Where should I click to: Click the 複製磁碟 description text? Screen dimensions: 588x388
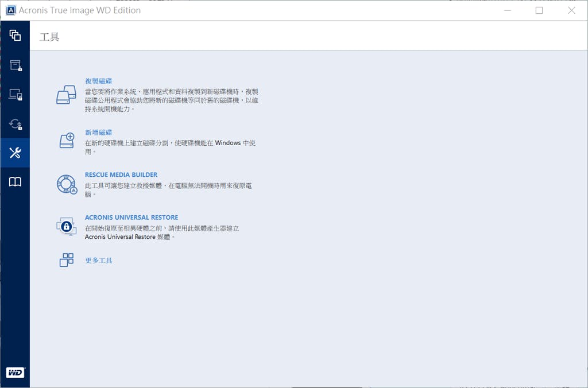(x=171, y=100)
